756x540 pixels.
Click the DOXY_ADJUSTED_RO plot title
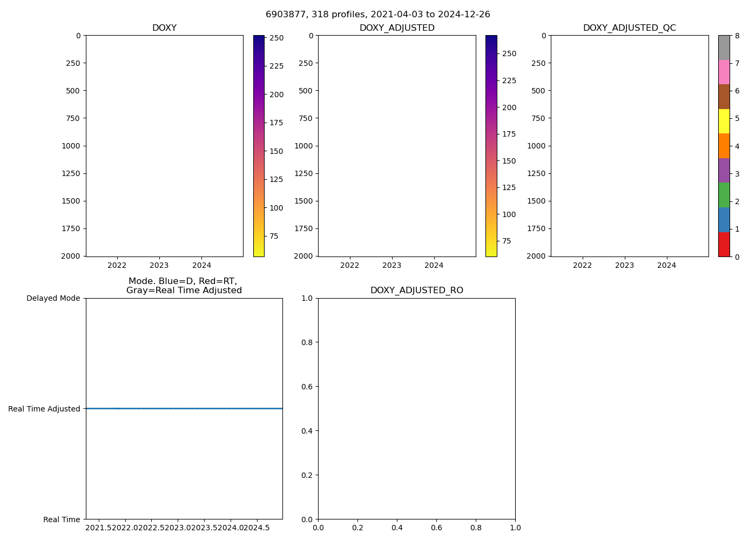click(416, 291)
